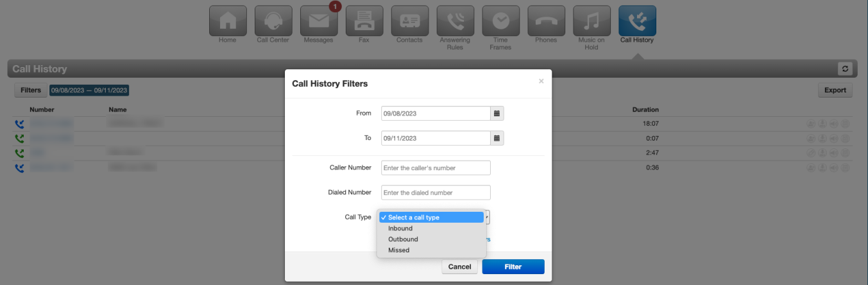Click the red Messages notification badge
Image resolution: width=868 pixels, height=285 pixels.
pos(335,7)
